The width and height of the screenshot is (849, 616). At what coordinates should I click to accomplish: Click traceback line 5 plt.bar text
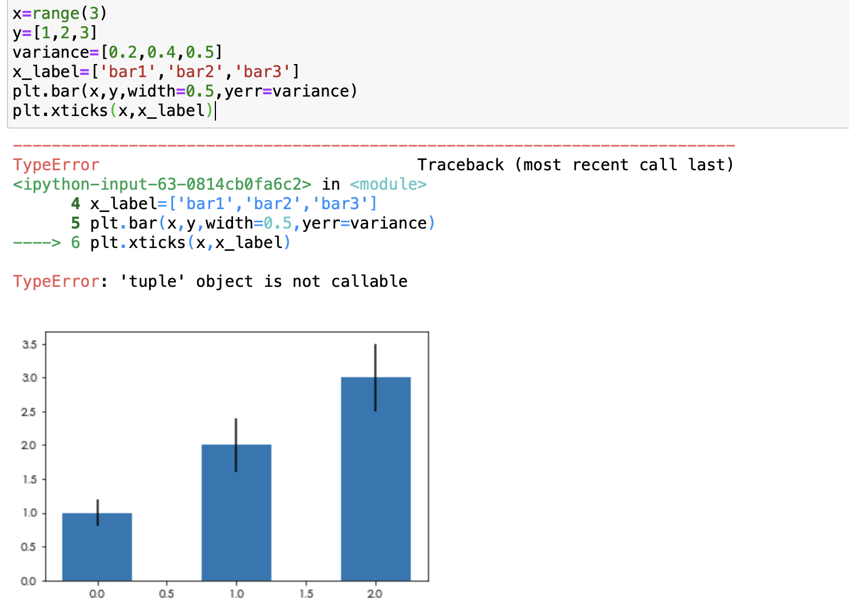[123, 223]
